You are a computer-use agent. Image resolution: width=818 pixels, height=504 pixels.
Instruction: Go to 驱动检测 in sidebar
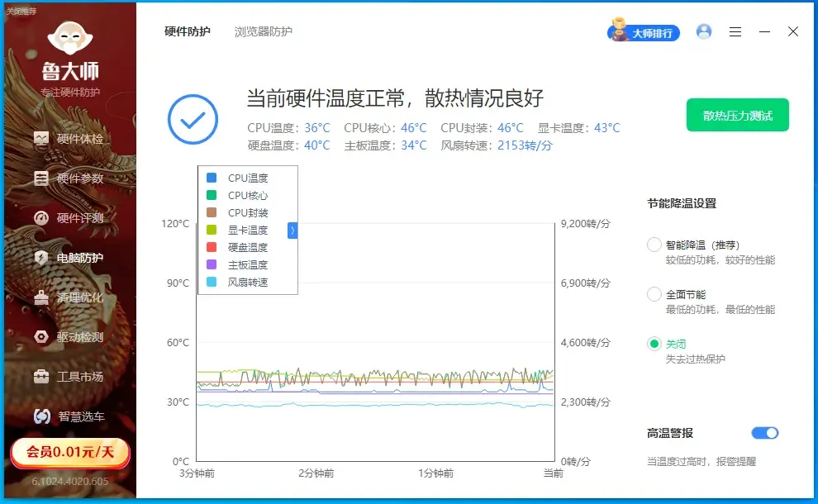pyautogui.click(x=80, y=337)
